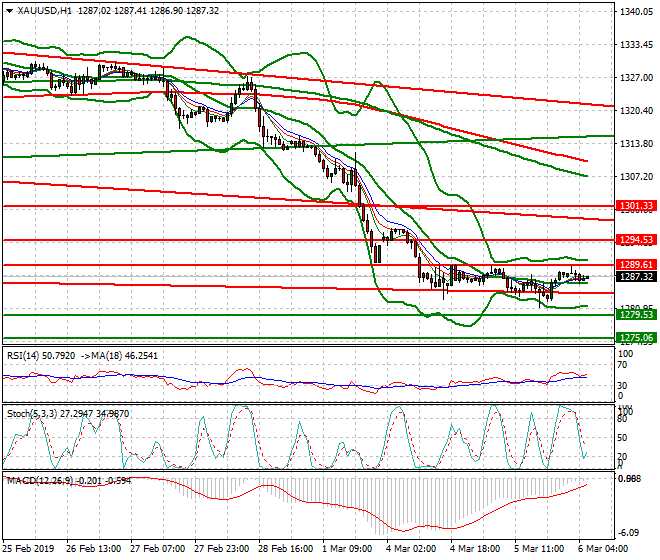Image resolution: width=660 pixels, height=560 pixels.
Task: Click the 1275.06 green price label
Action: [x=636, y=338]
